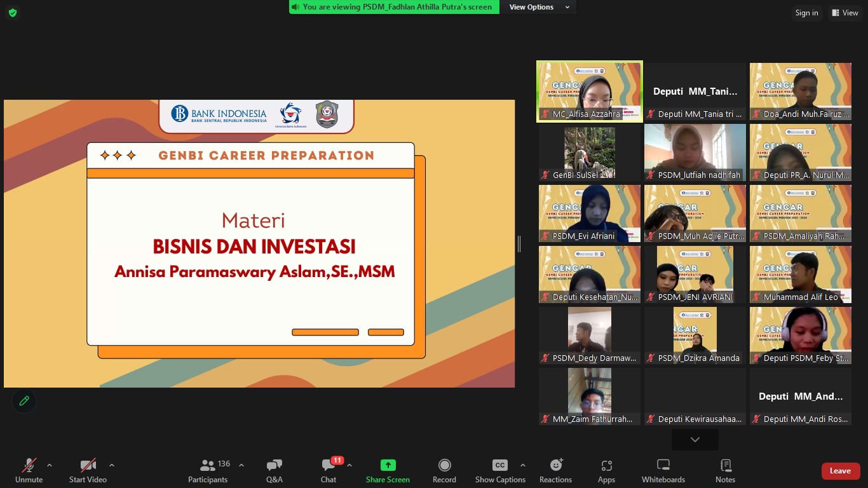
Task: Unmute the microphone
Action: pyautogui.click(x=29, y=470)
